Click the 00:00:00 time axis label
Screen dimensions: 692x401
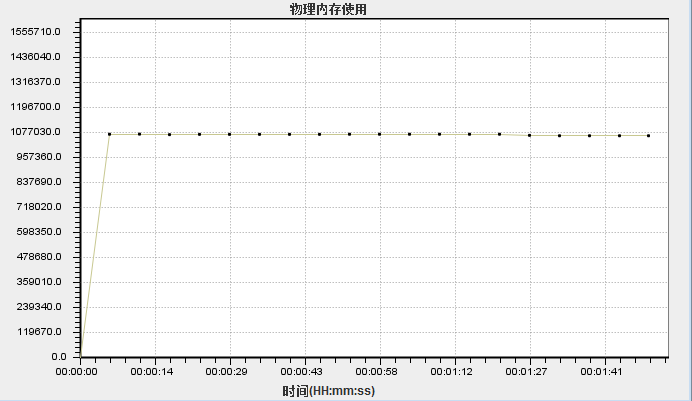coord(77,371)
